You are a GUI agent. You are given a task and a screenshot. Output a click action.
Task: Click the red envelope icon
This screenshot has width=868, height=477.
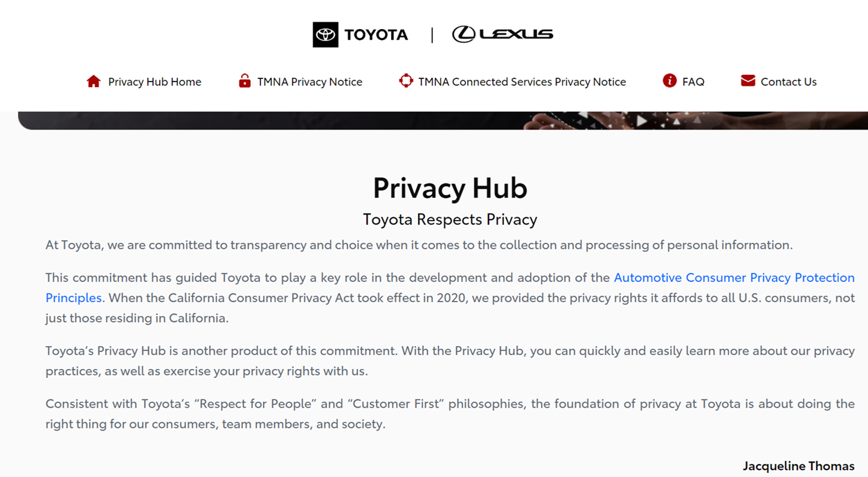pyautogui.click(x=748, y=80)
